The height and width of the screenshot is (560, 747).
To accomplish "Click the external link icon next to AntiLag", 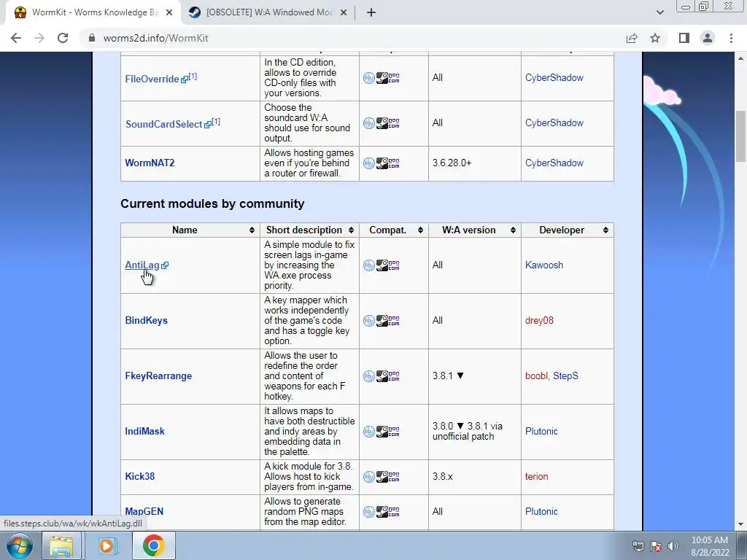I will coord(165,265).
